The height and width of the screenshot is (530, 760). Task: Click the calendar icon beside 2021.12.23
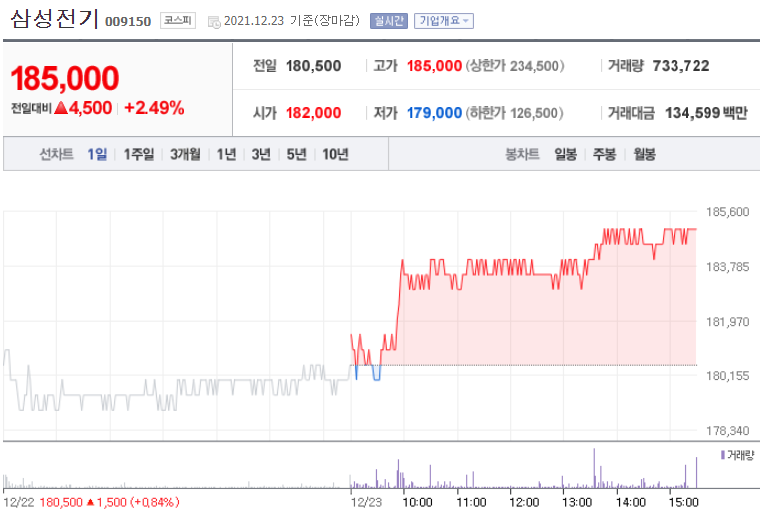point(214,22)
